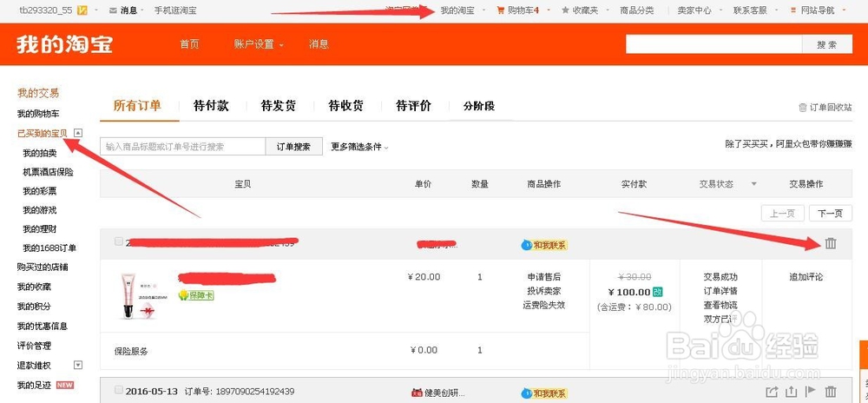Screen dimensions: 868x403
Task: Click the 上一页 button
Action: point(783,214)
